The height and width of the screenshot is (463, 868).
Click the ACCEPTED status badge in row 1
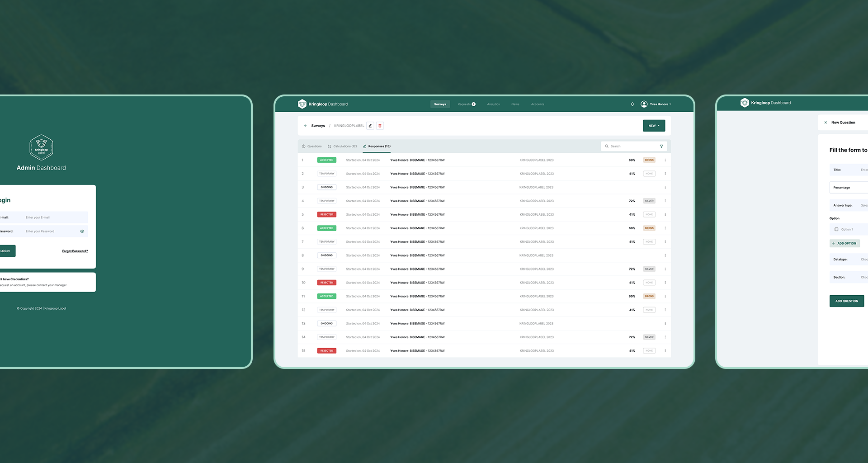(x=327, y=160)
